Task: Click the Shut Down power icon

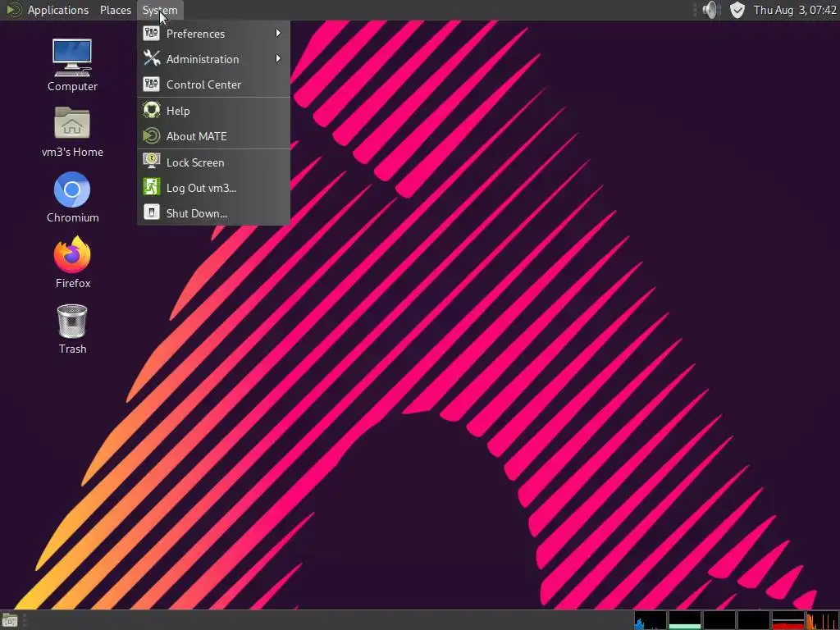Action: pos(152,212)
